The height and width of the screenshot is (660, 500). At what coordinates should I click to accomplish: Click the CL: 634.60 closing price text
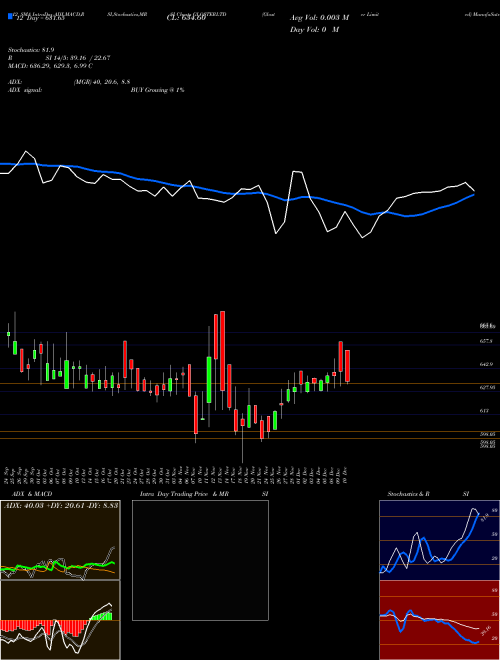point(186,18)
